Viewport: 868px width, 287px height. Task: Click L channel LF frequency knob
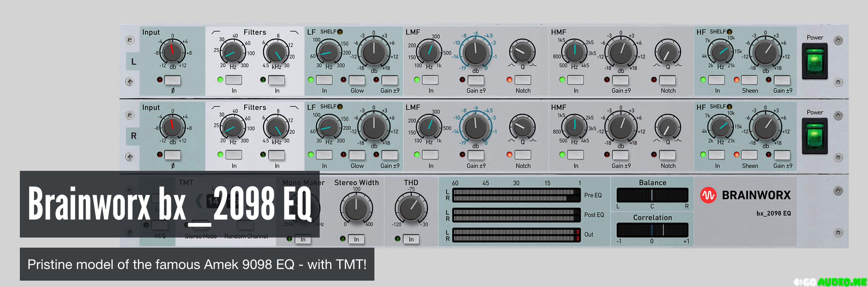tap(329, 52)
